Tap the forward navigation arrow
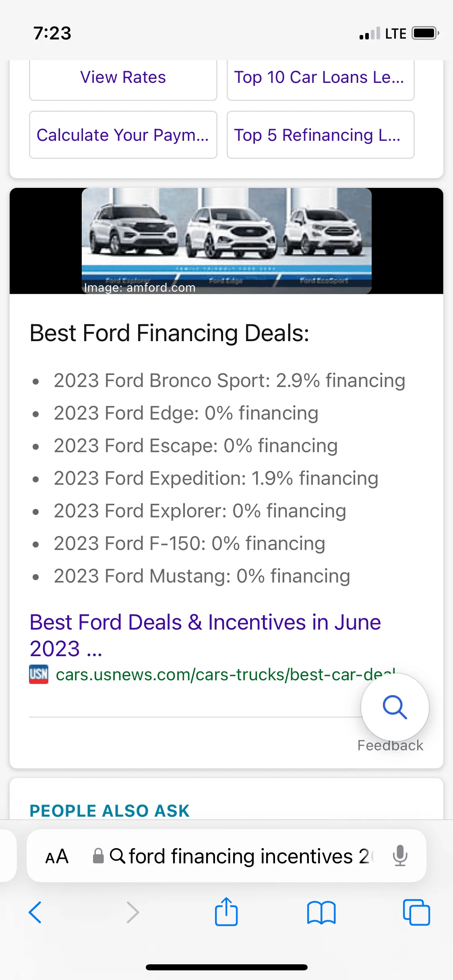Screen dimensions: 453x980 pyautogui.click(x=133, y=912)
